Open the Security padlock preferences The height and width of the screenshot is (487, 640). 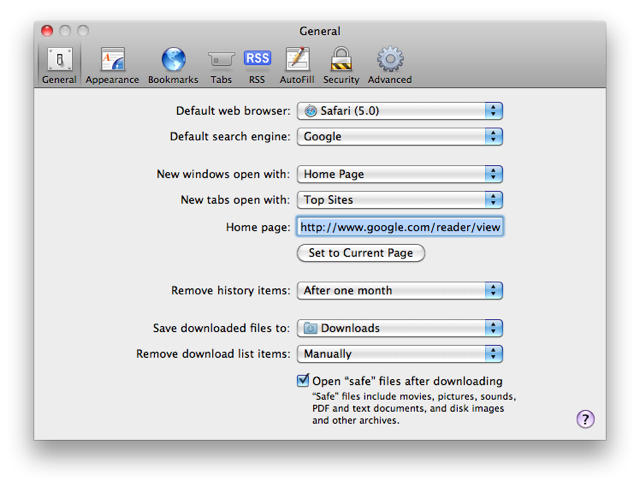pyautogui.click(x=341, y=64)
